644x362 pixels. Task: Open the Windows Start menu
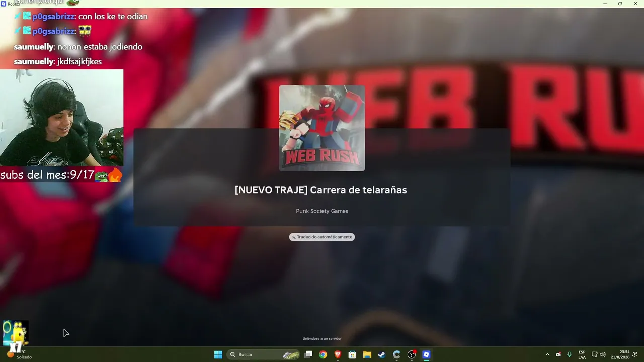[218, 355]
